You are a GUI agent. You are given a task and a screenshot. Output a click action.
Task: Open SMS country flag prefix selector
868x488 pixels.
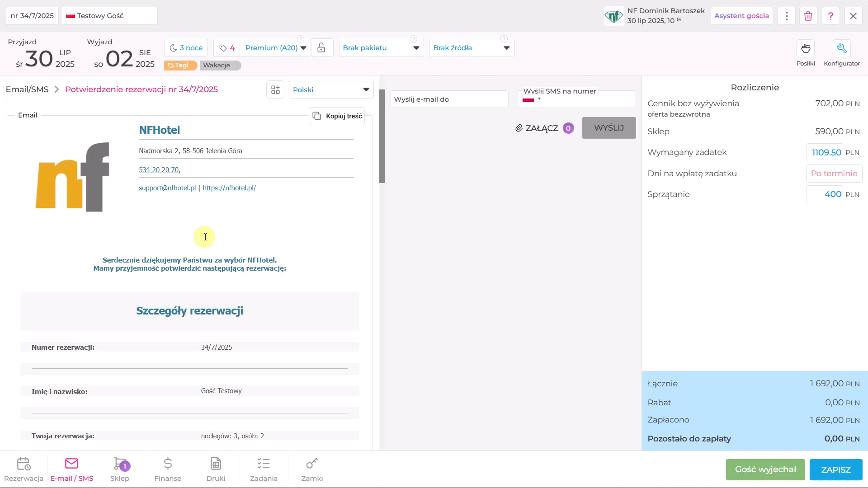pyautogui.click(x=532, y=100)
